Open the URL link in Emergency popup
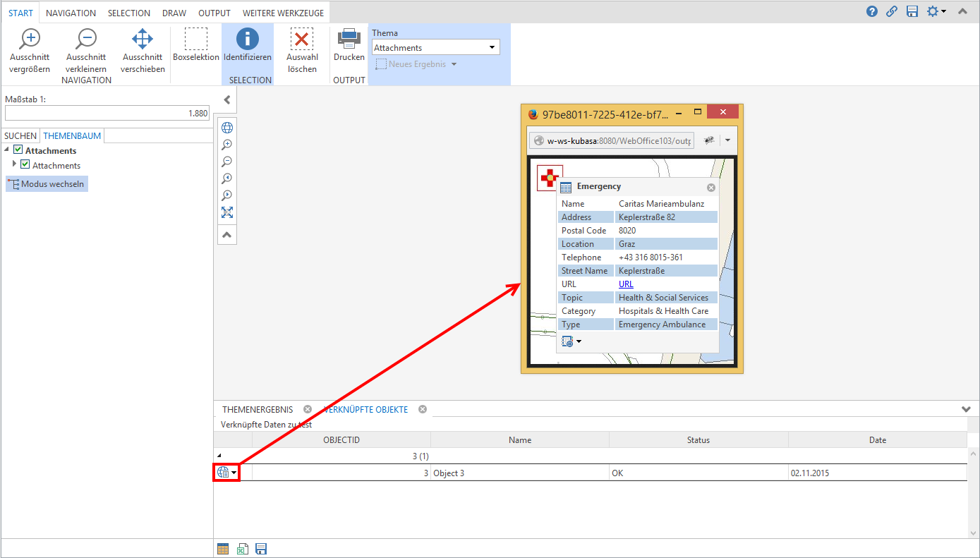Screen dimensions: 980x558 pyautogui.click(x=626, y=284)
